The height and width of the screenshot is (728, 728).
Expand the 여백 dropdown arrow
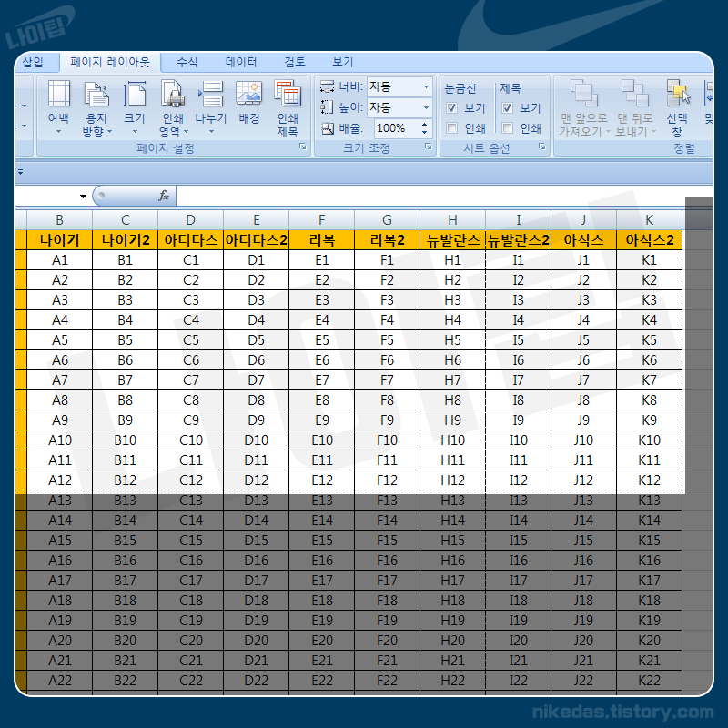tap(59, 132)
